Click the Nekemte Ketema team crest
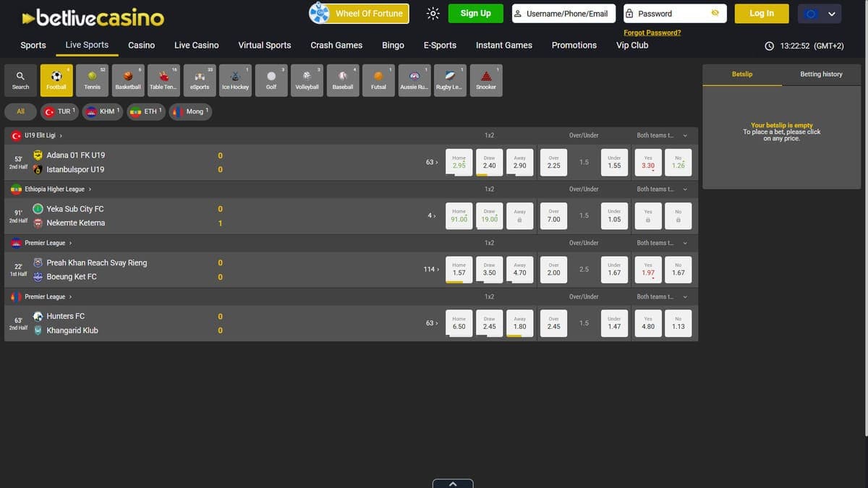Image resolution: width=868 pixels, height=488 pixels. pyautogui.click(x=38, y=223)
